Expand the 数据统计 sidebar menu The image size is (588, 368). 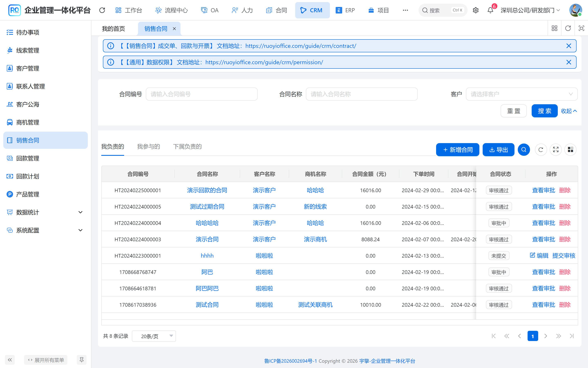point(46,212)
